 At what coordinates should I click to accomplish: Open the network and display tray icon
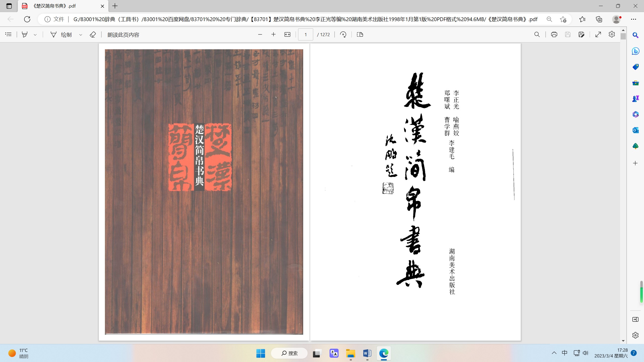click(x=577, y=353)
